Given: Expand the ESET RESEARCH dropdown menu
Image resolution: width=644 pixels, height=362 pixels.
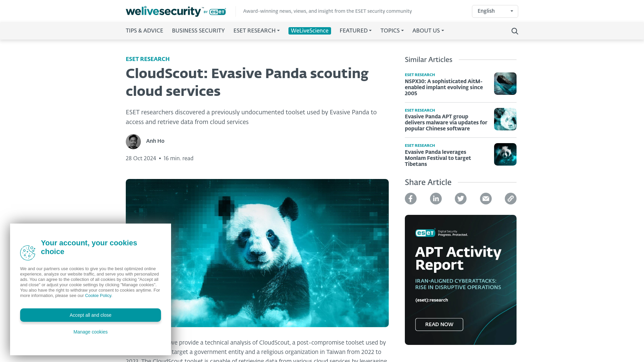Looking at the screenshot, I should tap(257, 31).
